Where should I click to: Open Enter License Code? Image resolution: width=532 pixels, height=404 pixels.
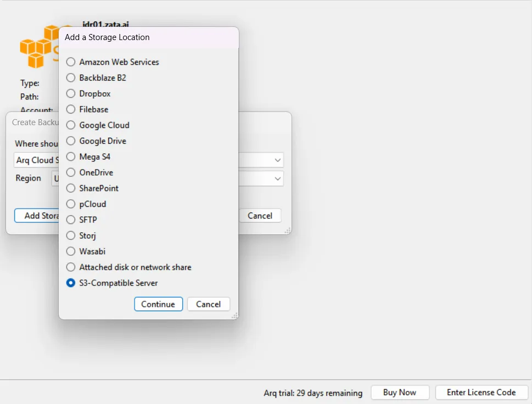point(481,392)
